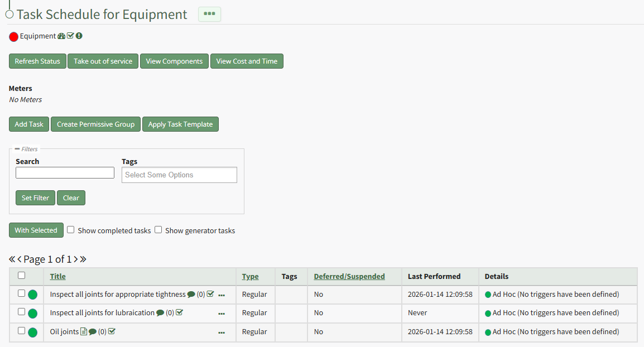
Task: Click the dashboard gauge icon next to Equipment
Action: click(61, 36)
